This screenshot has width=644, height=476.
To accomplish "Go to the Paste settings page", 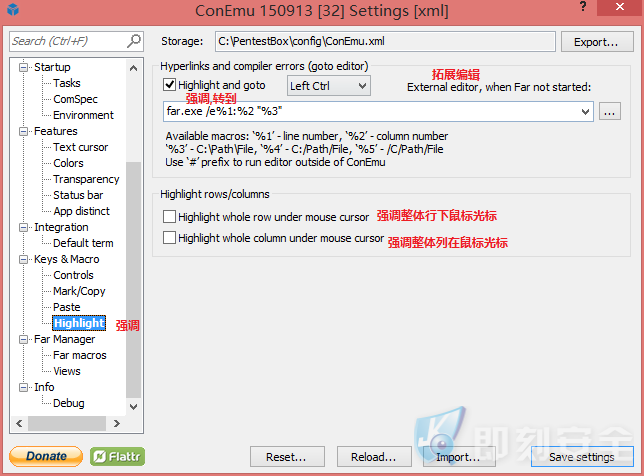I will (x=67, y=307).
